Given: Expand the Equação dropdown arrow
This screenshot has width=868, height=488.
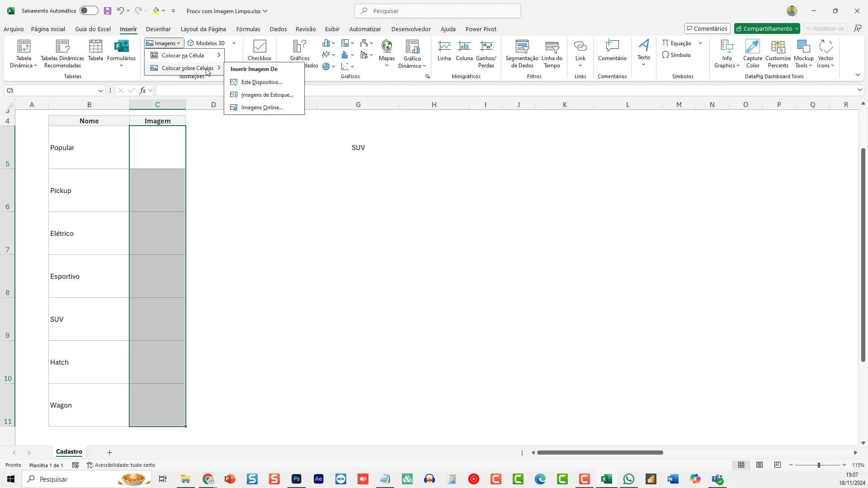Looking at the screenshot, I should [x=700, y=43].
